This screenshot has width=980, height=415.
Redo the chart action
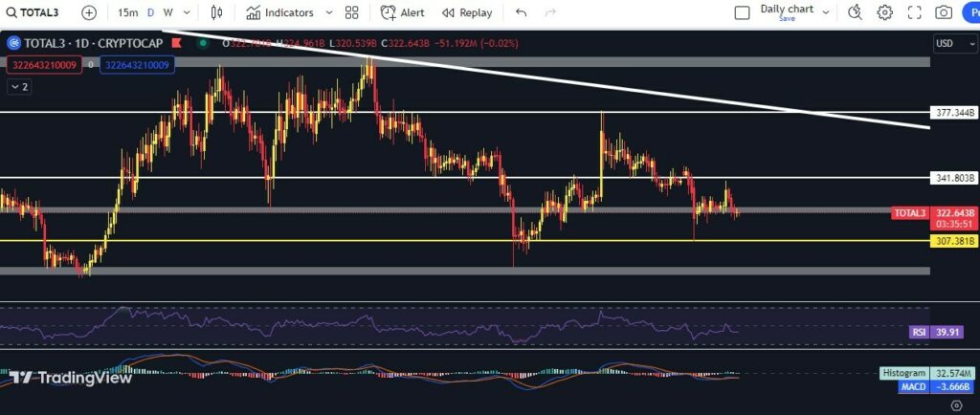(x=550, y=12)
